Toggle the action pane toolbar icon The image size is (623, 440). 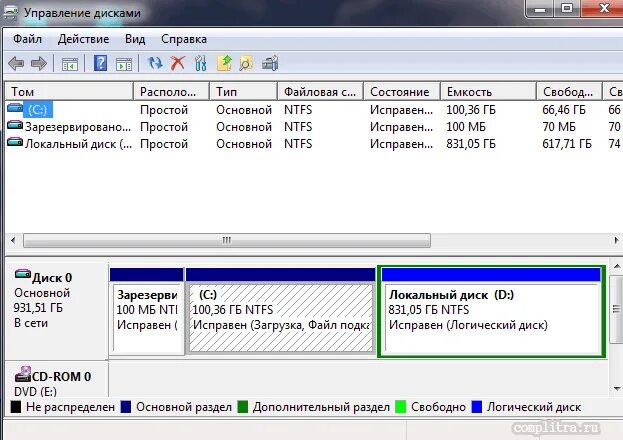(x=124, y=64)
